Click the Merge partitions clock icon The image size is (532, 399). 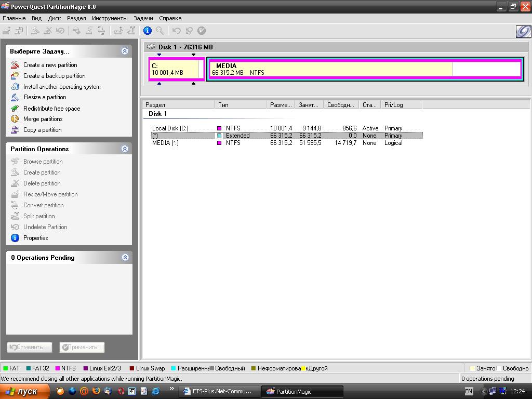coord(15,119)
